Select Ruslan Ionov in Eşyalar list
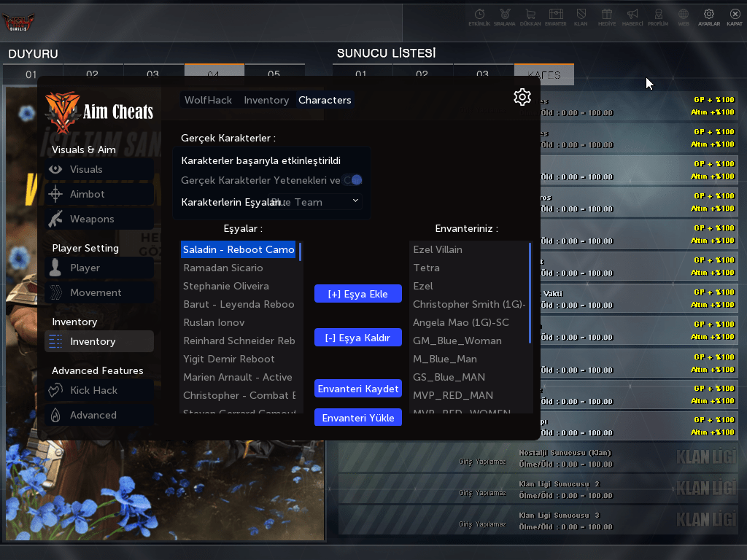 pyautogui.click(x=239, y=322)
